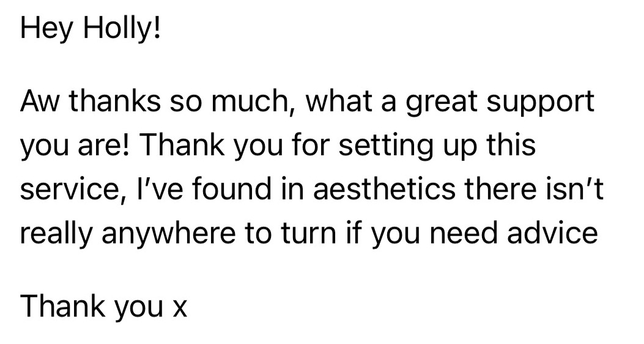Click the closing "Thank you x" line
The image size is (644, 344).
click(x=103, y=307)
